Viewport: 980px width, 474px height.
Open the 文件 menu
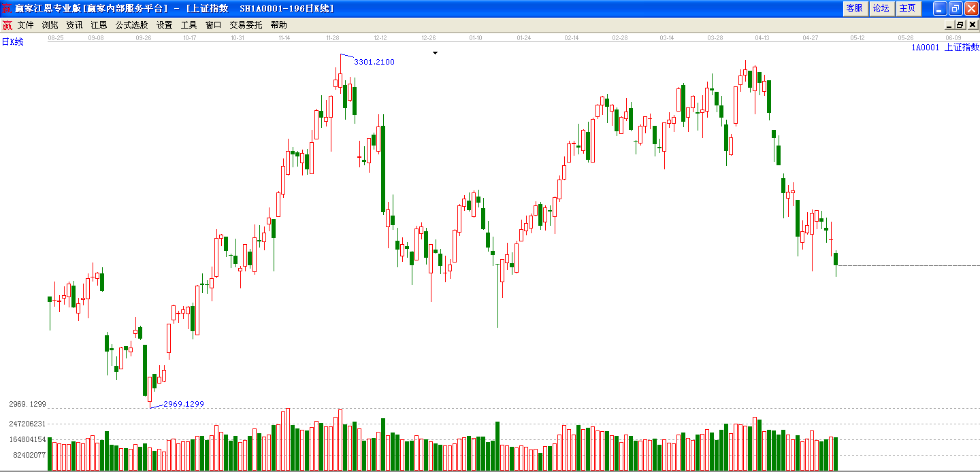(25, 25)
